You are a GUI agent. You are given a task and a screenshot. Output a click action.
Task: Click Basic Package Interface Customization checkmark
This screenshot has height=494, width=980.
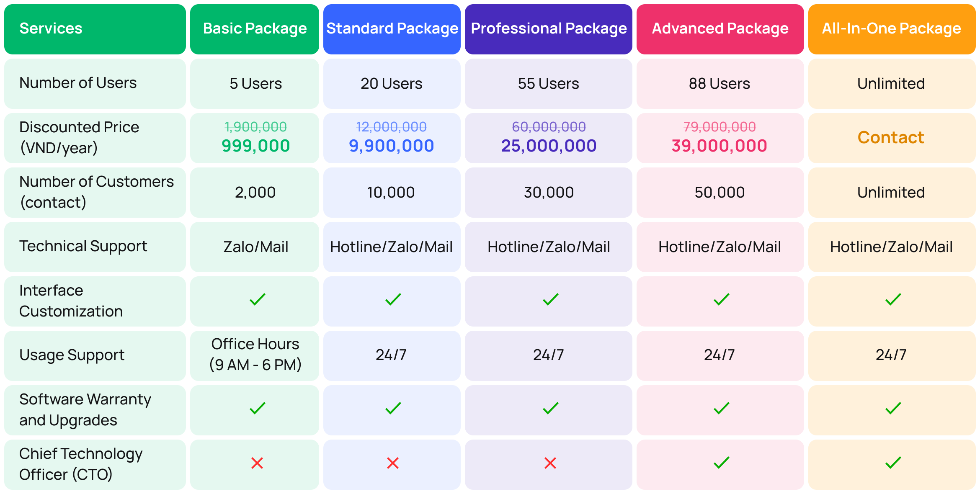257,299
